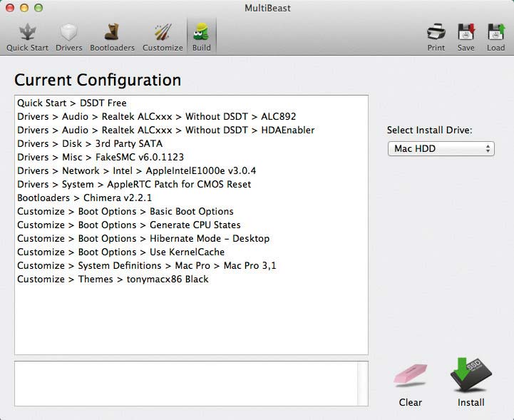Open the Bootloaders boot icon section

coord(112,36)
